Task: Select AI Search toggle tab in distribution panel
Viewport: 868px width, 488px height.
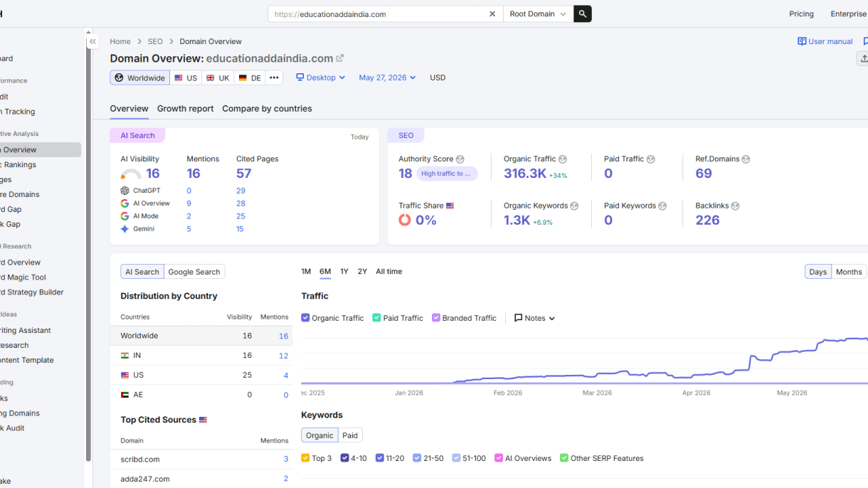Action: tap(142, 272)
